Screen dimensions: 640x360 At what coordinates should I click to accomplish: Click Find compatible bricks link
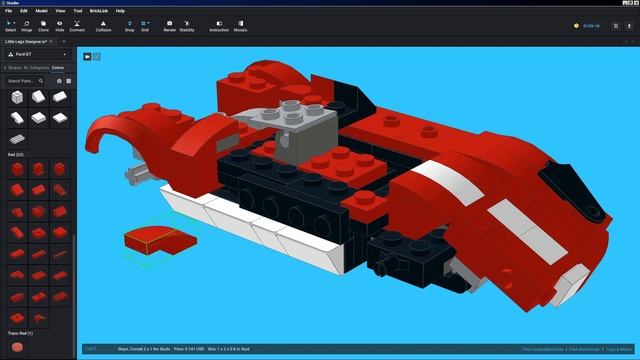(x=543, y=349)
